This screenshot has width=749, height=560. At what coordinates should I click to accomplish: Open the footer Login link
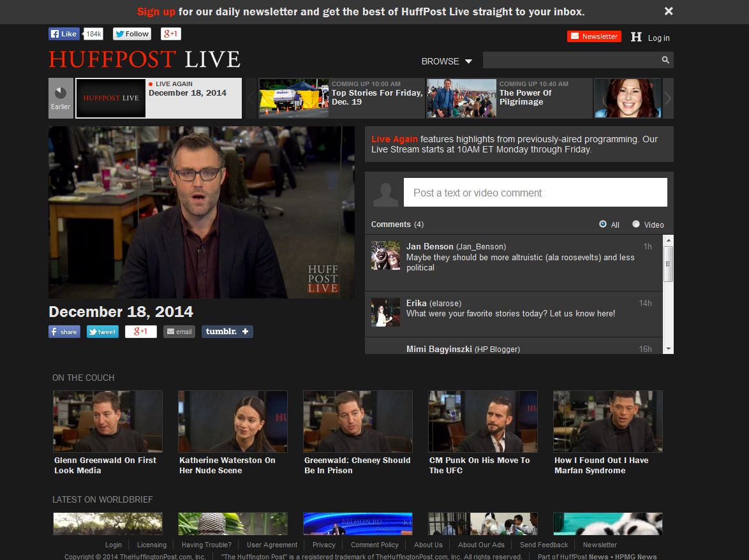coord(113,545)
